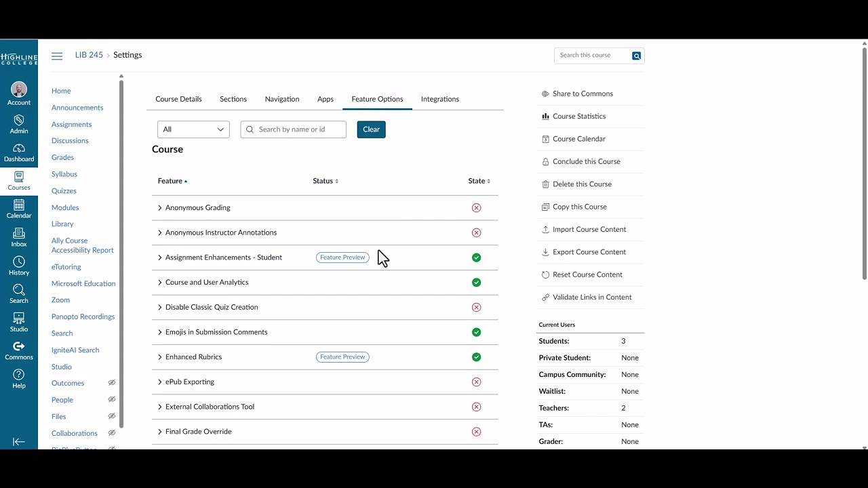This screenshot has height=488, width=868.
Task: Expand Disable Classic Quiz Creation row
Action: coord(160,307)
